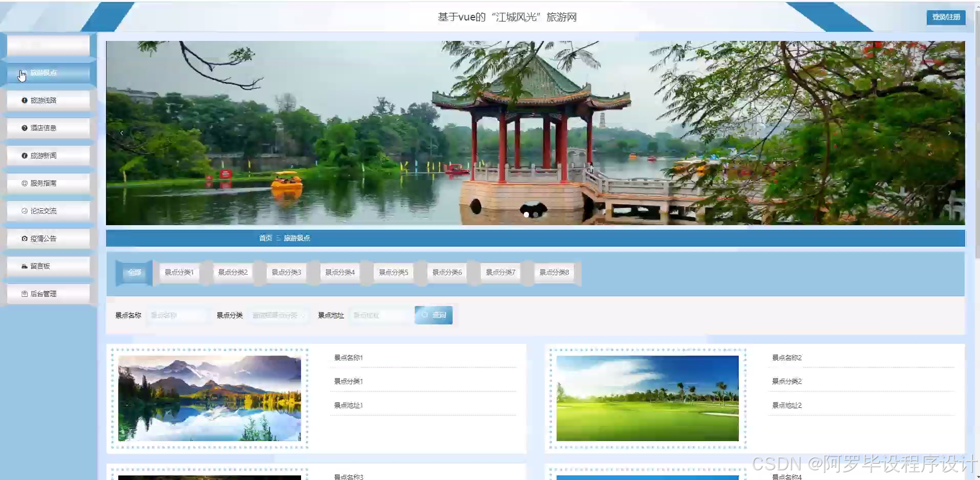Select the first banner carousel dot

(x=526, y=215)
